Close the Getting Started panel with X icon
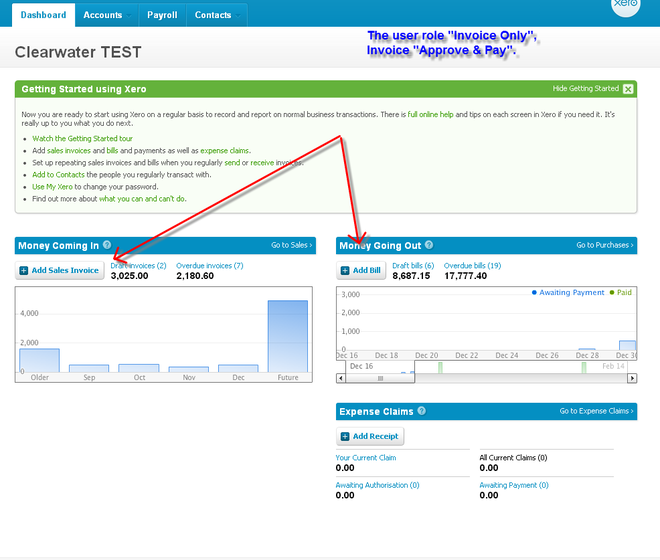 point(628,89)
